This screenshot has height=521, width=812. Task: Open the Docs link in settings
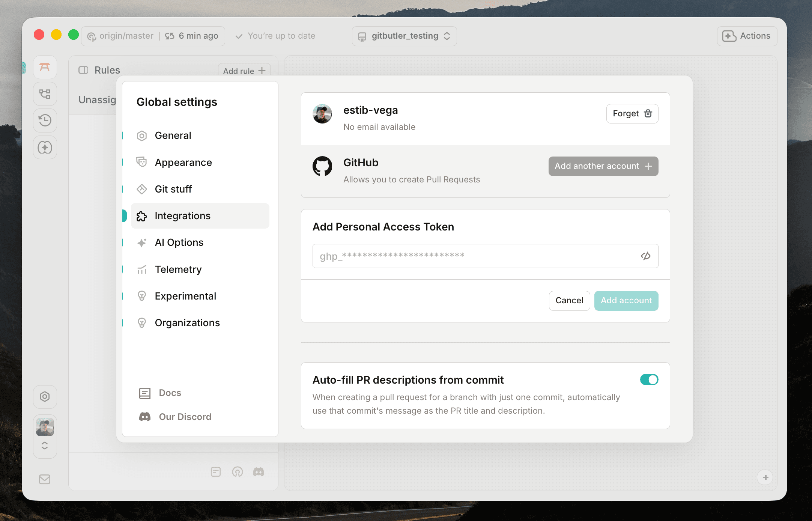[x=170, y=393]
